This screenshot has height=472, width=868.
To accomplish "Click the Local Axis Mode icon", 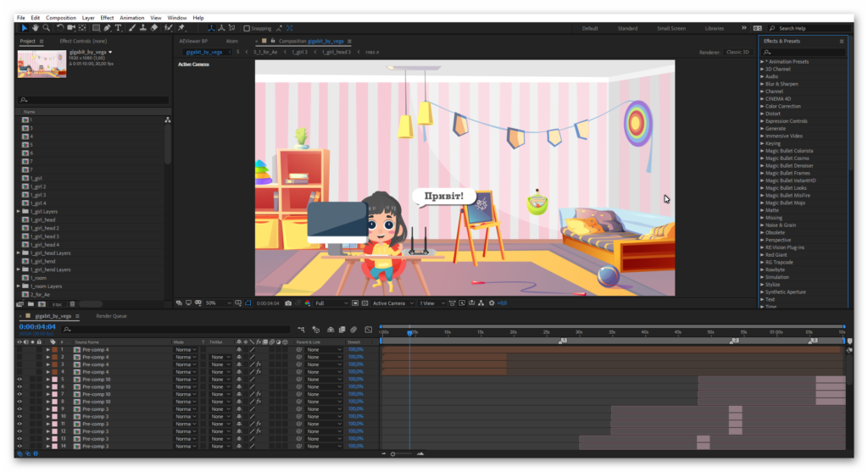I will (x=211, y=28).
